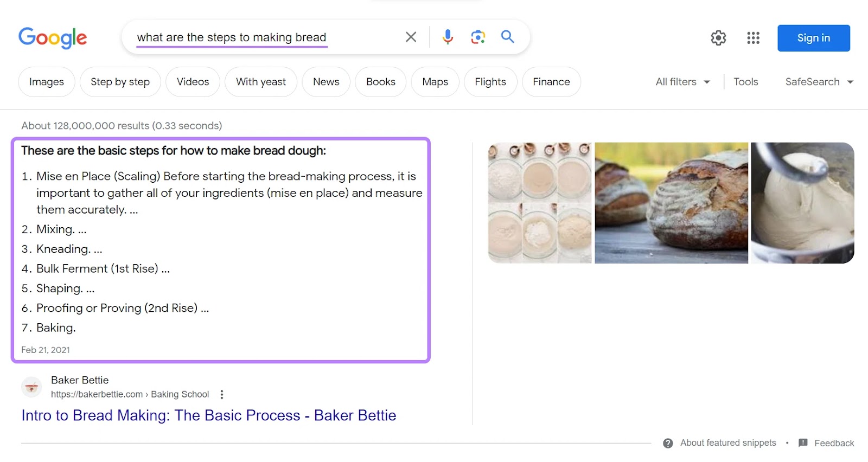Start voice search with microphone icon
The image size is (868, 462).
448,37
